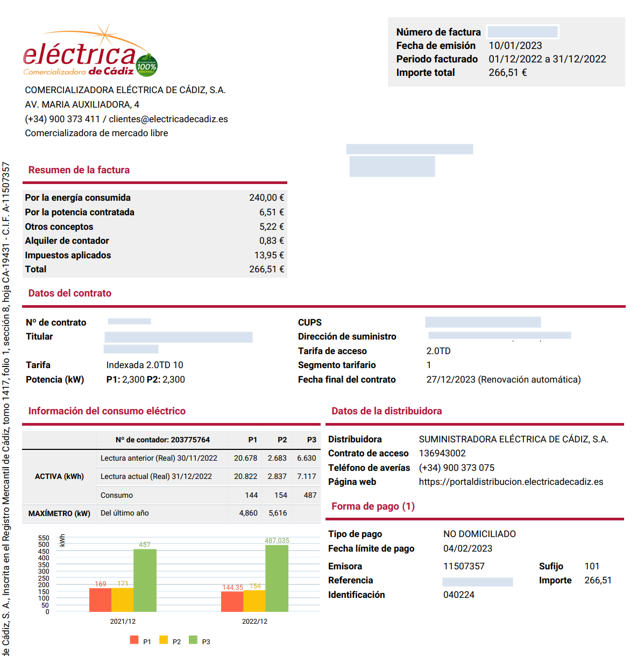Click the 'Datos del contrato' heading
The image size is (644, 656).
[x=70, y=293]
